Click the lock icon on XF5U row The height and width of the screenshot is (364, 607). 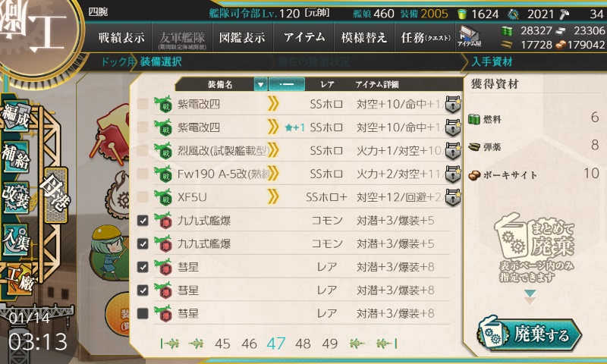tap(452, 197)
